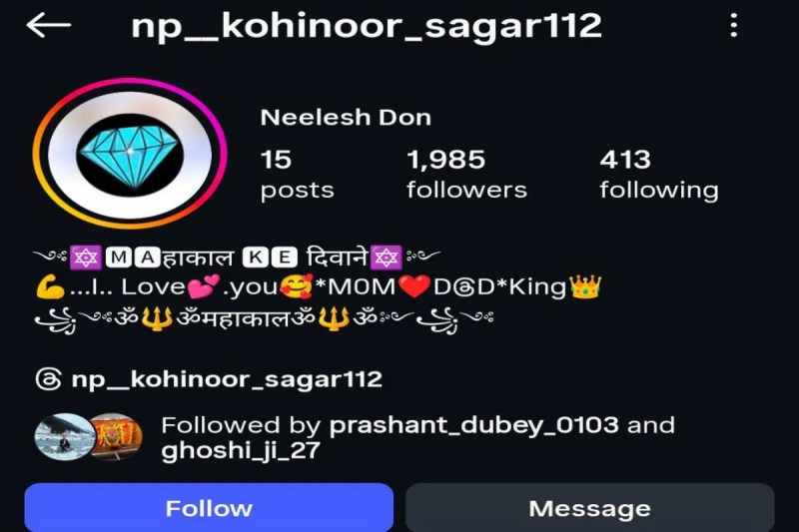Tap the username title at top
This screenshot has height=532, width=799.
tap(367, 27)
